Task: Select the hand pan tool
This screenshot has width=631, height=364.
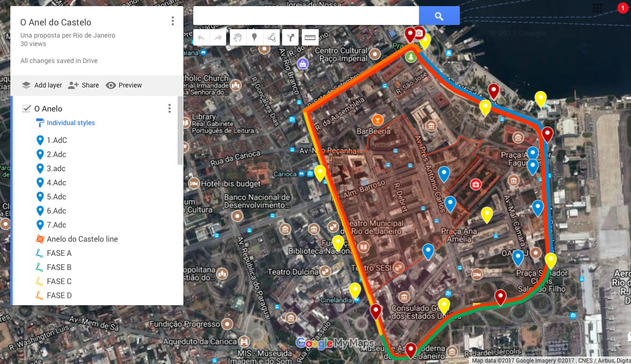Action: point(238,38)
